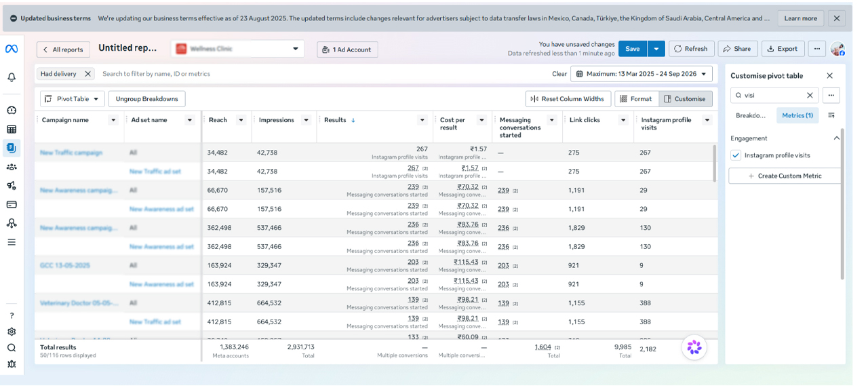Open billing card icon in sidebar
The image size is (868, 388).
point(12,204)
